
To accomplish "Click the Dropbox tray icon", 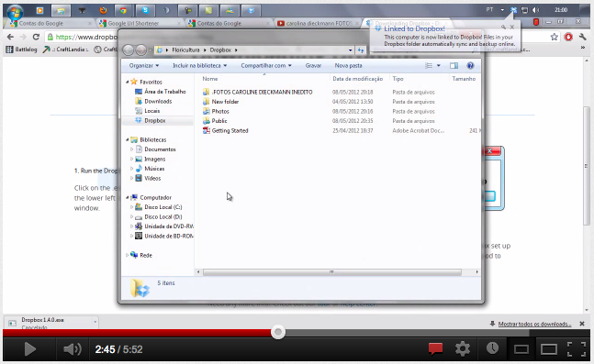I will click(514, 10).
